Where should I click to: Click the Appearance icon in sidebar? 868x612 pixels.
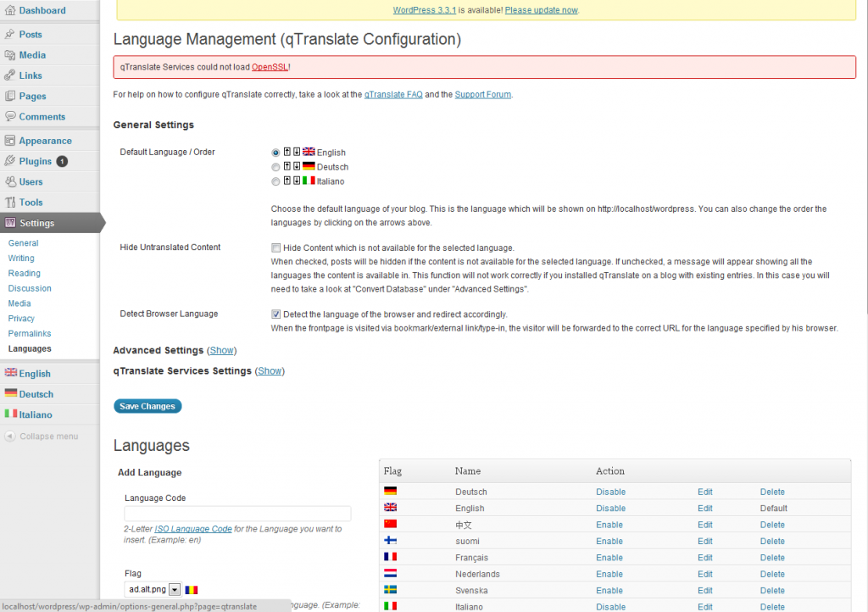coord(9,141)
